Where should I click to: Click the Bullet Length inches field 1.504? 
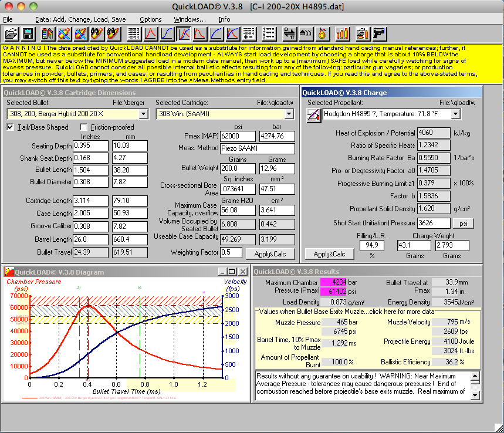[90, 170]
